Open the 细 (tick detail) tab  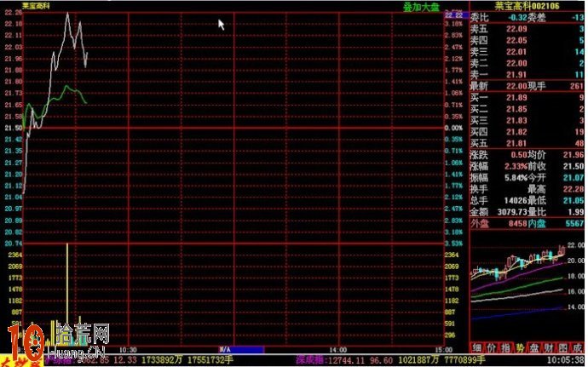coord(476,347)
